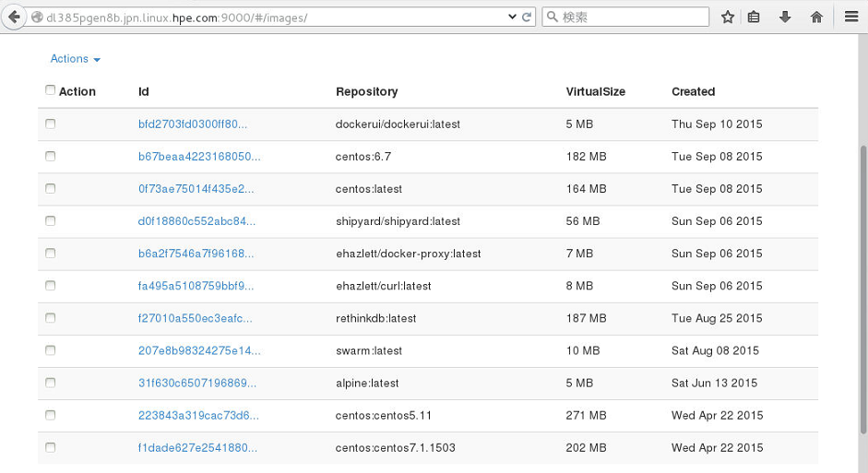868x473 pixels.
Task: Open image link f1dade627e2541880
Action: (197, 447)
